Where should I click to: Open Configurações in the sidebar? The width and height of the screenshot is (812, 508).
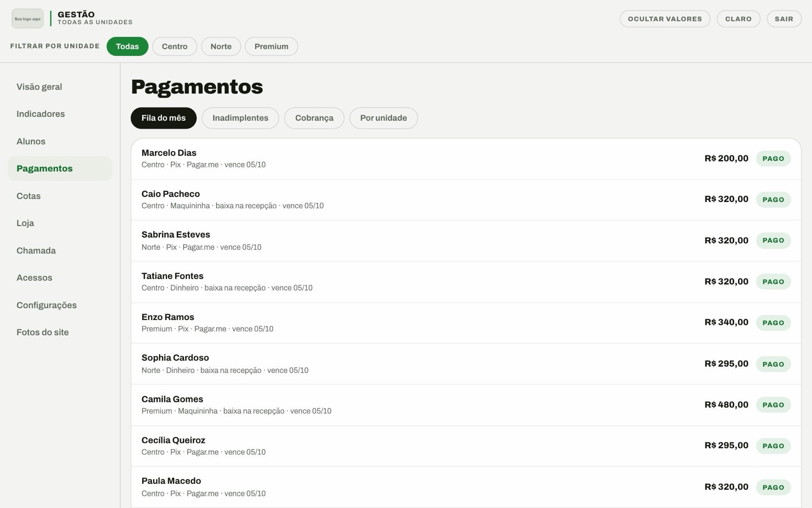click(x=60, y=305)
